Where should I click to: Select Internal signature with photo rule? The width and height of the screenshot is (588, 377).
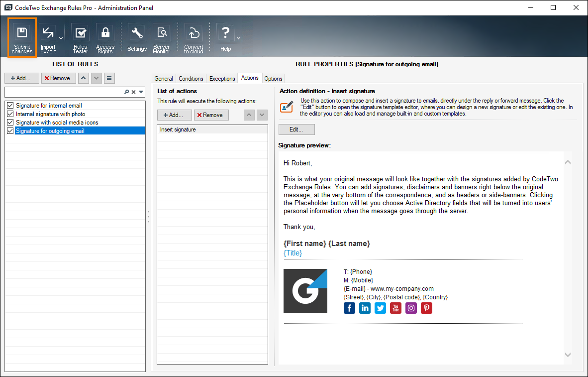point(50,114)
